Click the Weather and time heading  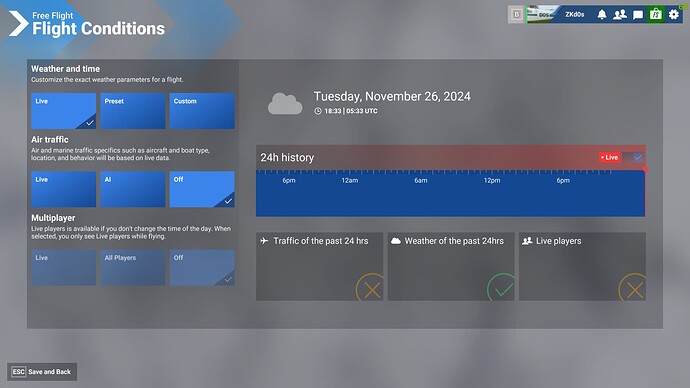click(x=65, y=69)
